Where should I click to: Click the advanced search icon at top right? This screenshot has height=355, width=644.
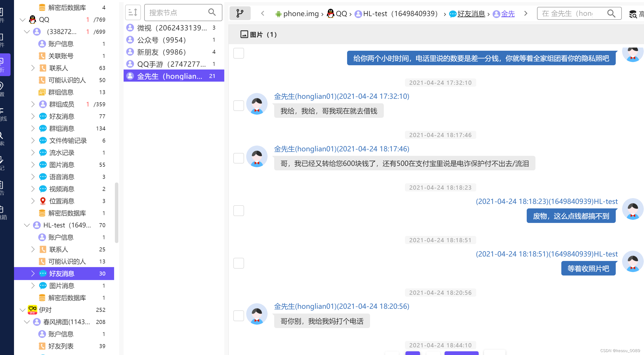(x=633, y=14)
